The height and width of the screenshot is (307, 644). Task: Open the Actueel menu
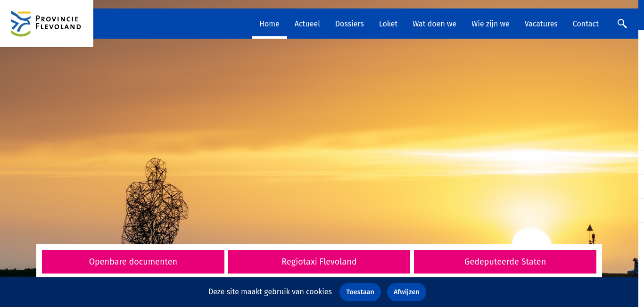(307, 24)
